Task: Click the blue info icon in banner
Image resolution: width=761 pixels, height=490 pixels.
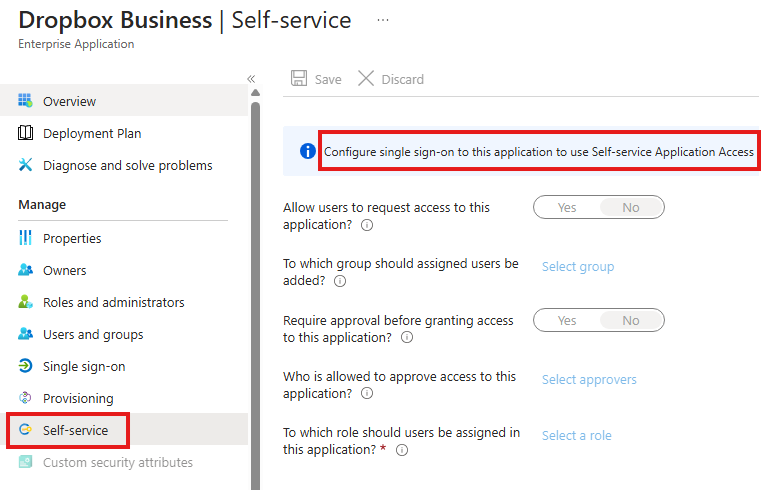Action: 308,151
